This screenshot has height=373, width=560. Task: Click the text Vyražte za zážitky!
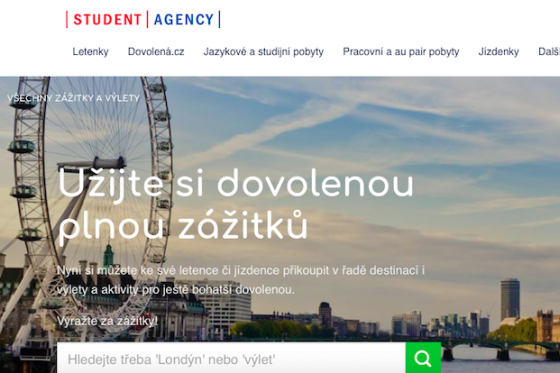pos(108,321)
